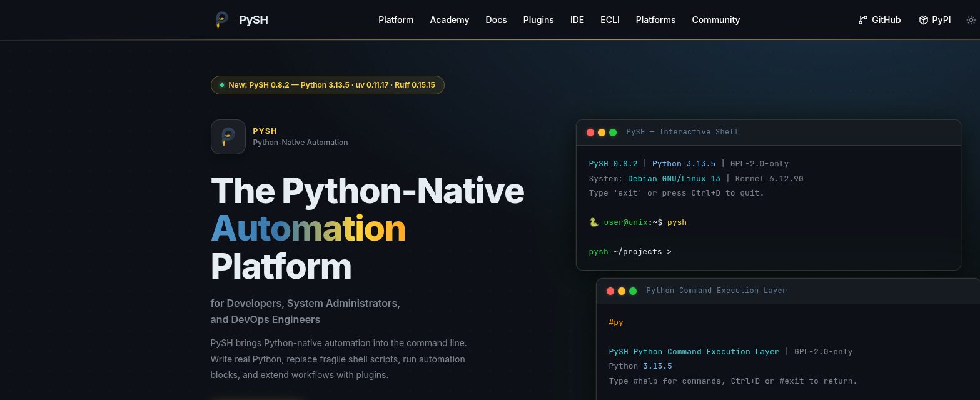Select the ECLI nav item
Image resolution: width=980 pixels, height=400 pixels.
[610, 20]
